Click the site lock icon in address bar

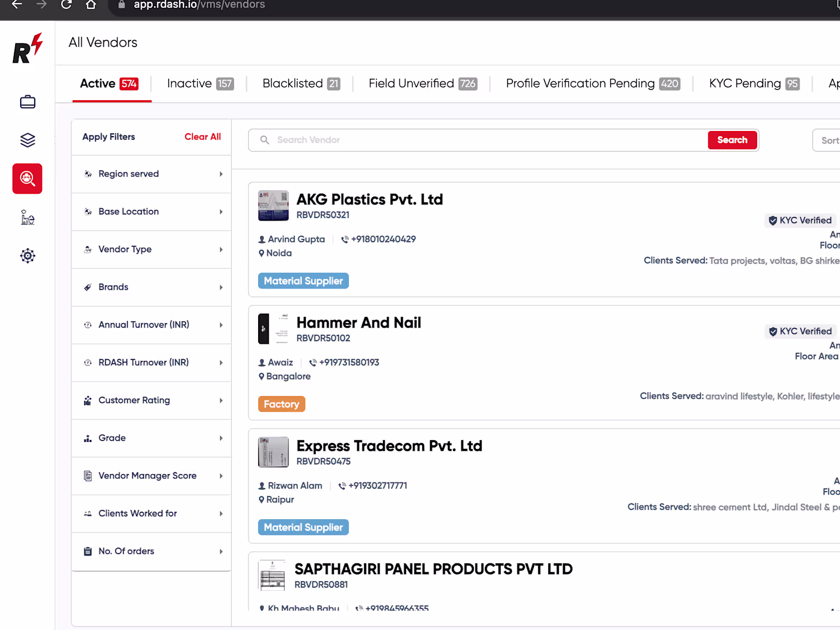coord(122,4)
